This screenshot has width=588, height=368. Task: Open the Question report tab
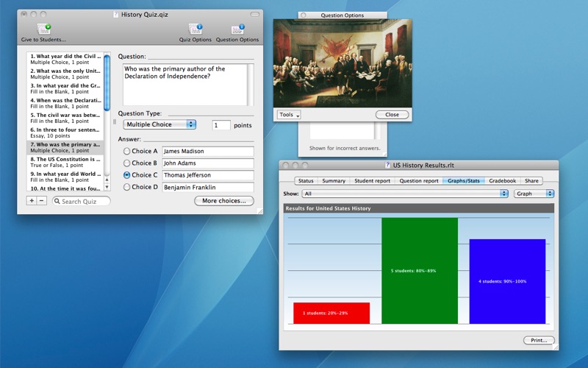pos(419,180)
